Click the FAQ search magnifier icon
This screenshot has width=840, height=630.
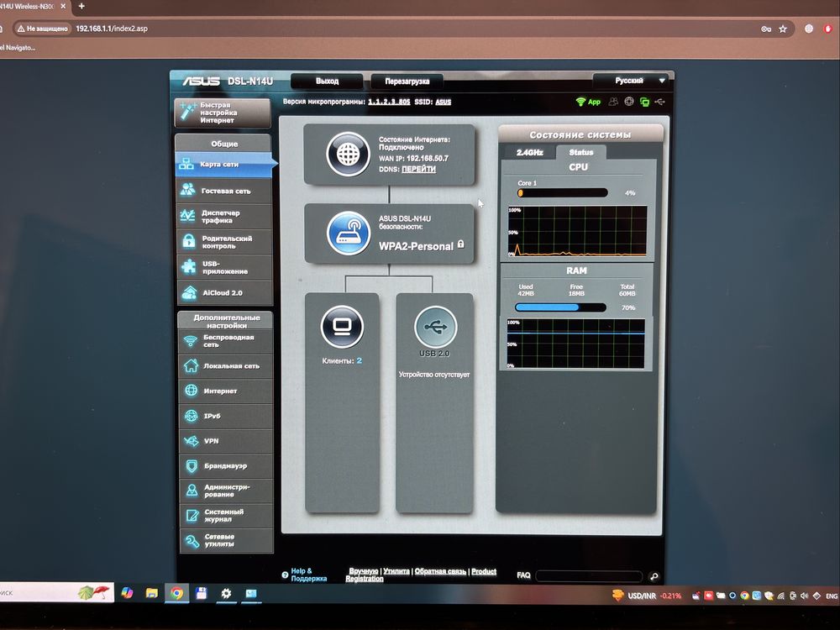coord(654,576)
